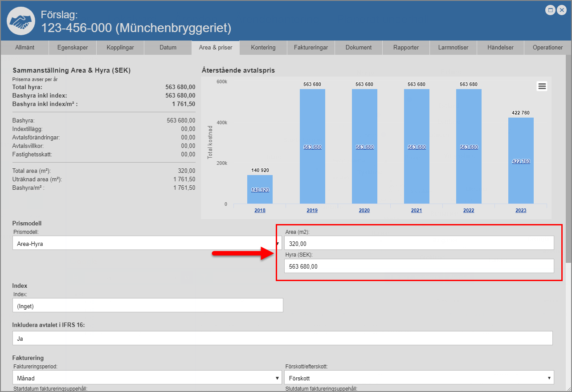Maximize the dialog window
This screenshot has height=392, width=572.
pos(550,10)
